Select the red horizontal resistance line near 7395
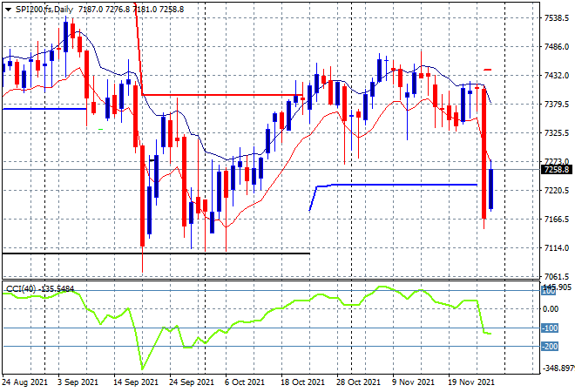 click(222, 95)
